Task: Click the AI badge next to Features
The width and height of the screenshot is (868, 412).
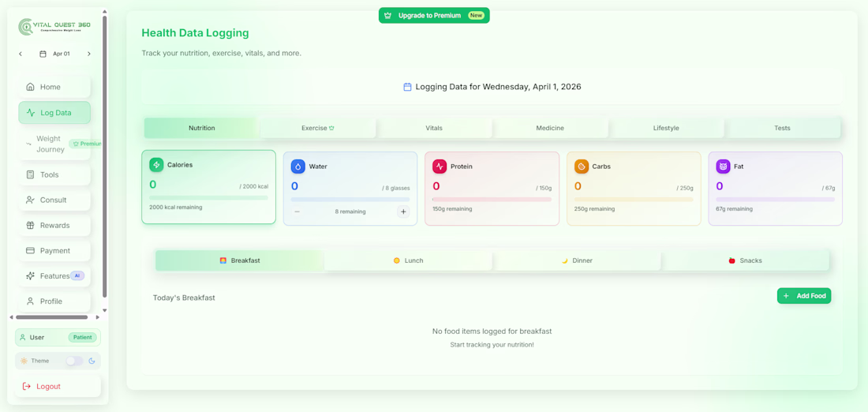Action: tap(77, 275)
